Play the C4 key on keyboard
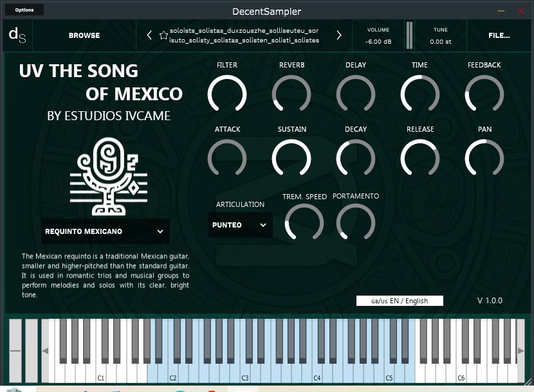Image resolution: width=534 pixels, height=392 pixels. pos(317,374)
